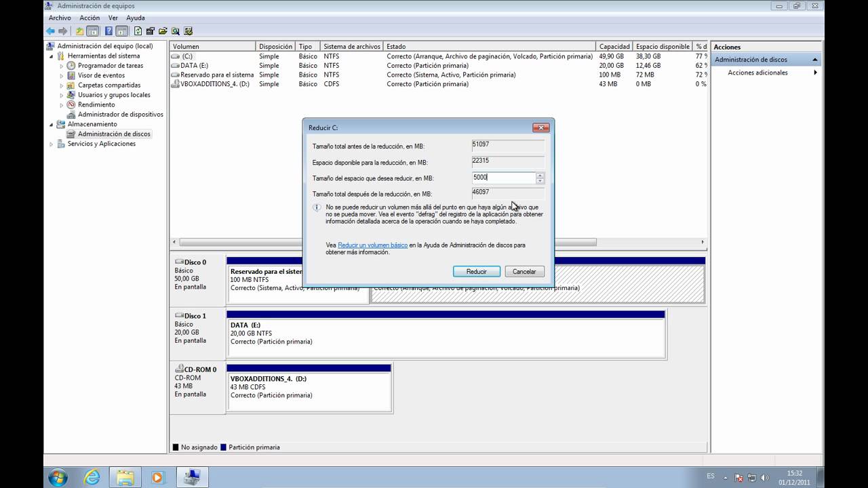Expand Visor de eventos node
868x488 pixels.
(62, 76)
